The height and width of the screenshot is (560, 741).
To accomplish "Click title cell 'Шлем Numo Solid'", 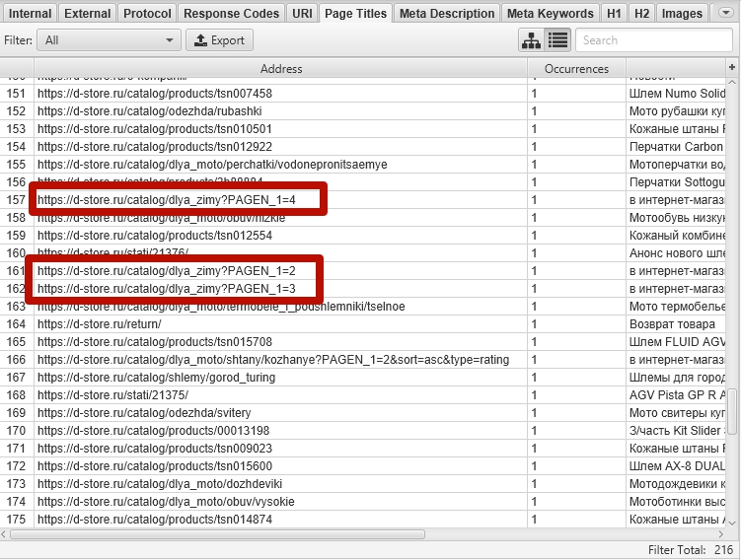I will [x=677, y=93].
